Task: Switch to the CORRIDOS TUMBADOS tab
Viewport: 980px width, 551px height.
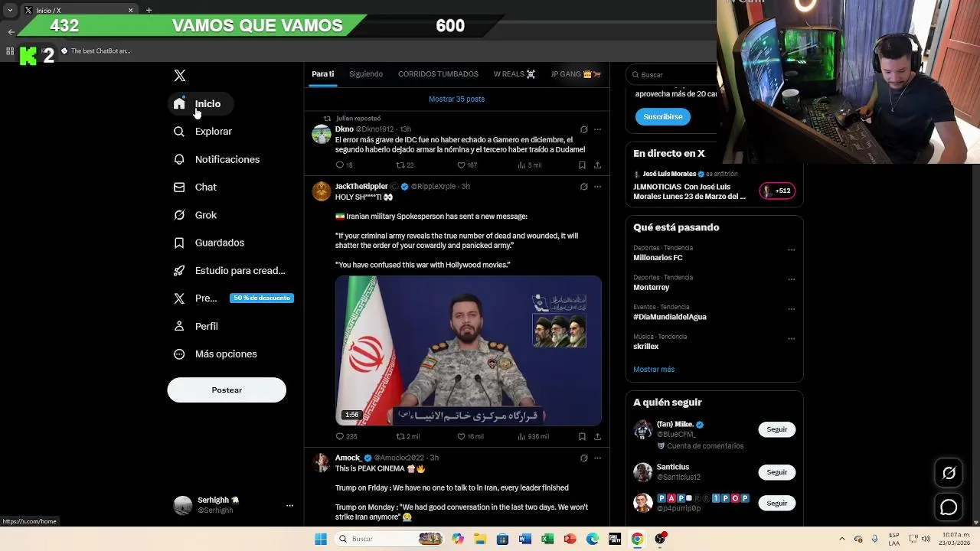Action: [438, 74]
